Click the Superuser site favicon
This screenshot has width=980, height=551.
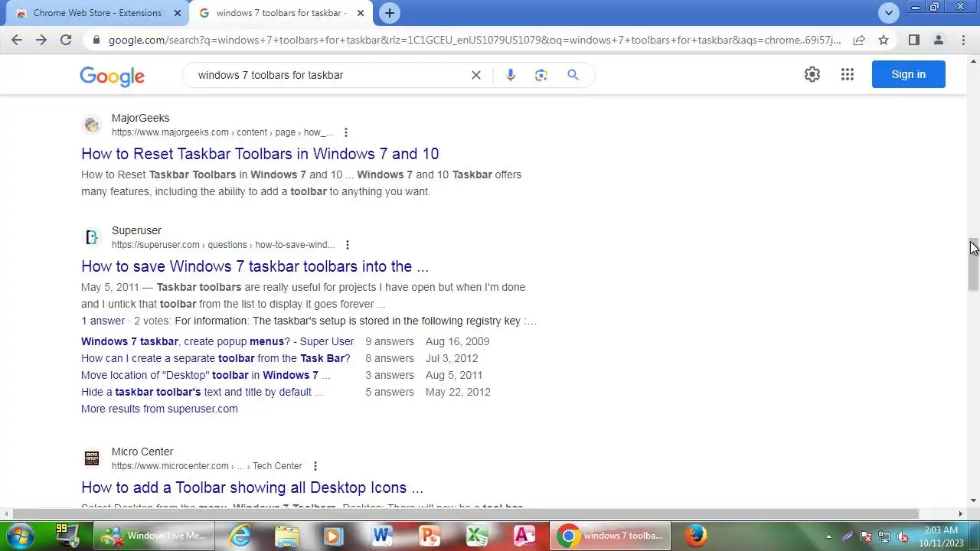click(92, 237)
